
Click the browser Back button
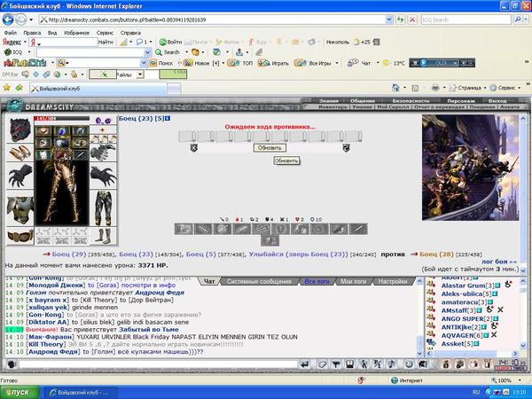click(x=8, y=20)
